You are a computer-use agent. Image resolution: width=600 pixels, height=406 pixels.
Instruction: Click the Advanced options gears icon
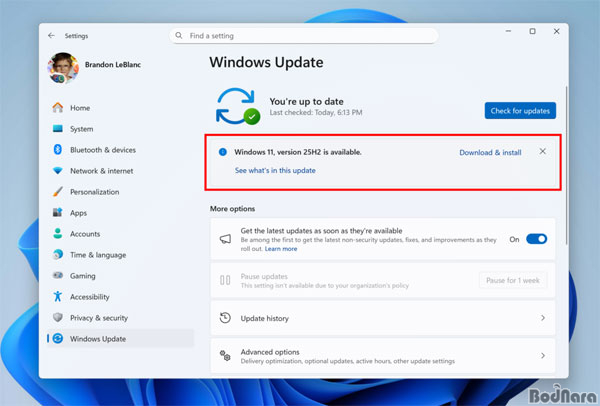point(225,355)
